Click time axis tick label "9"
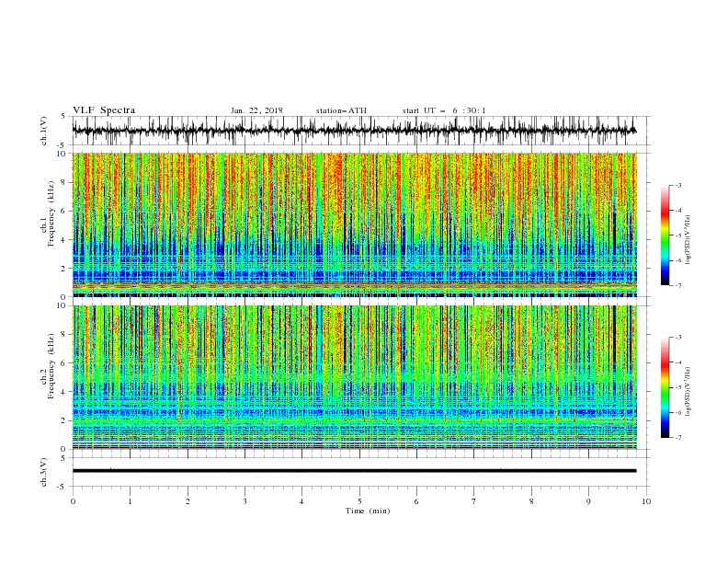Screen dimensions: 728x563 pyautogui.click(x=588, y=501)
